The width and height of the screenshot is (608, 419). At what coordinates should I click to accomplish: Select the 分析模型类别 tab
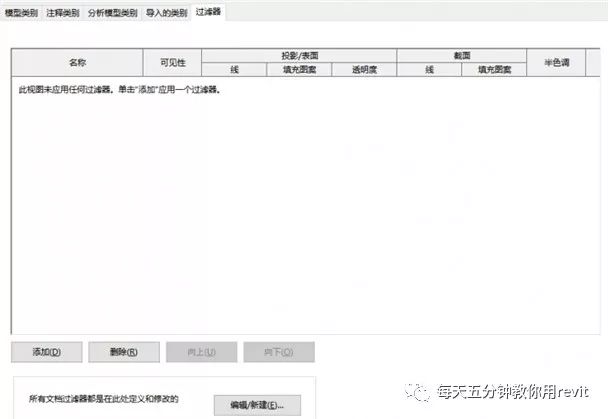tap(112, 13)
